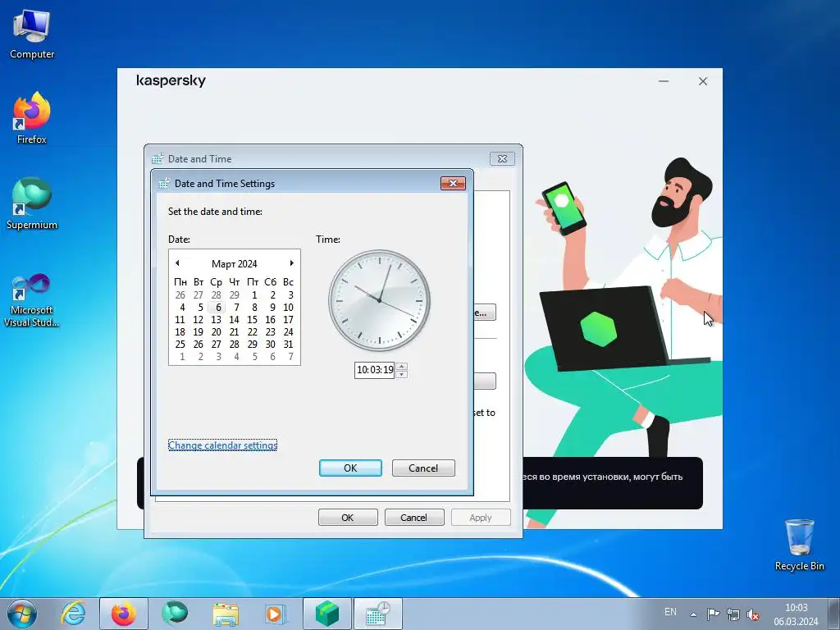The width and height of the screenshot is (840, 630).
Task: Select March 28 in the calendar
Action: 234,344
